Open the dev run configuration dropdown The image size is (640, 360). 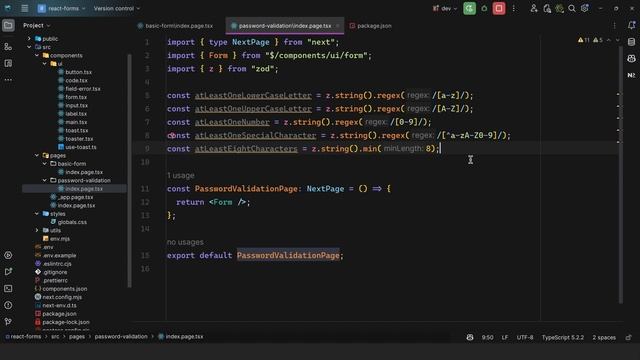pos(445,8)
